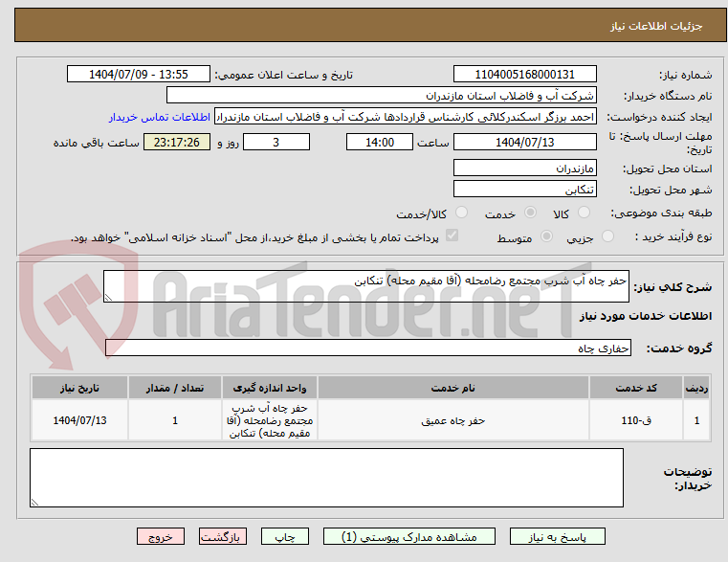
Task: Click the ایجاد کننده درخواست field
Action: [x=406, y=117]
